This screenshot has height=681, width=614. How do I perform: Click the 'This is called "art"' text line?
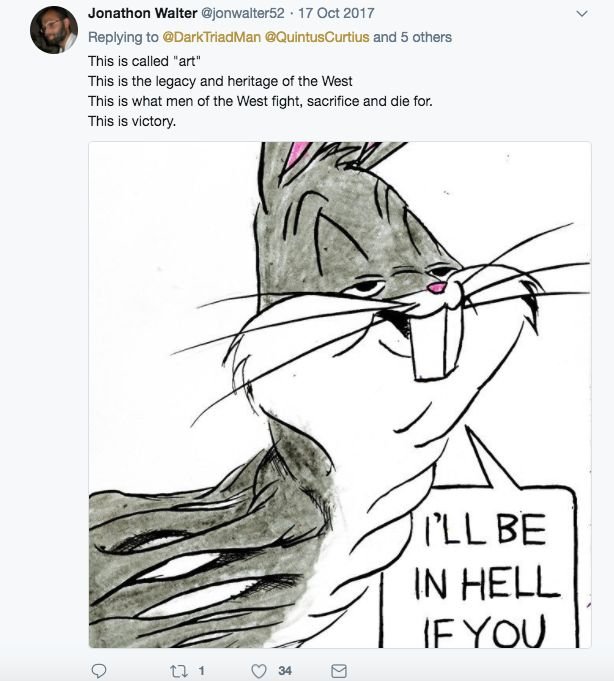(x=144, y=61)
